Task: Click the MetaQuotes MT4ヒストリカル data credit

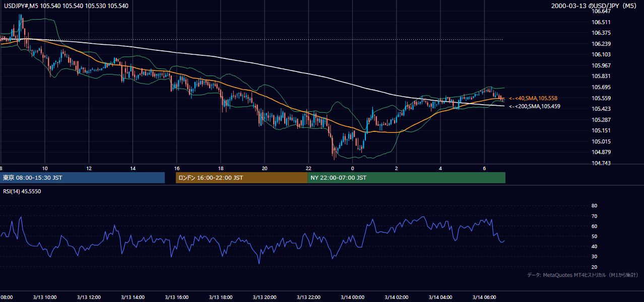Action: tap(583, 275)
